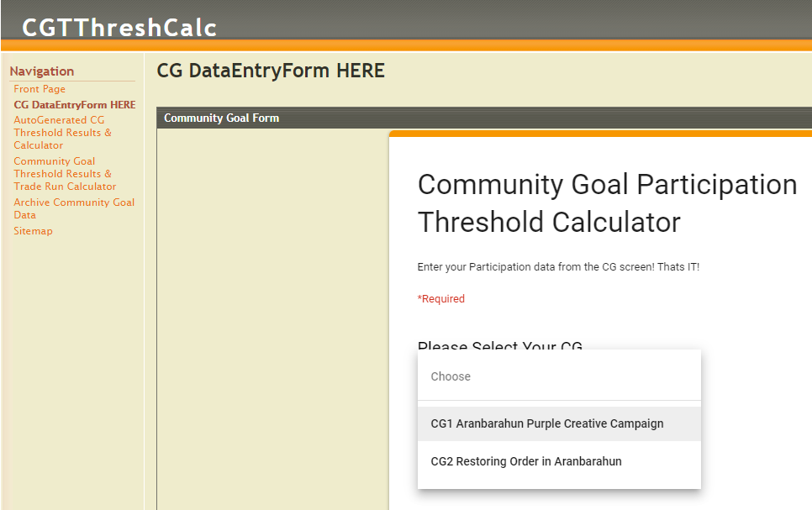Open the Front Page navigation link
The image size is (812, 510).
(x=40, y=89)
